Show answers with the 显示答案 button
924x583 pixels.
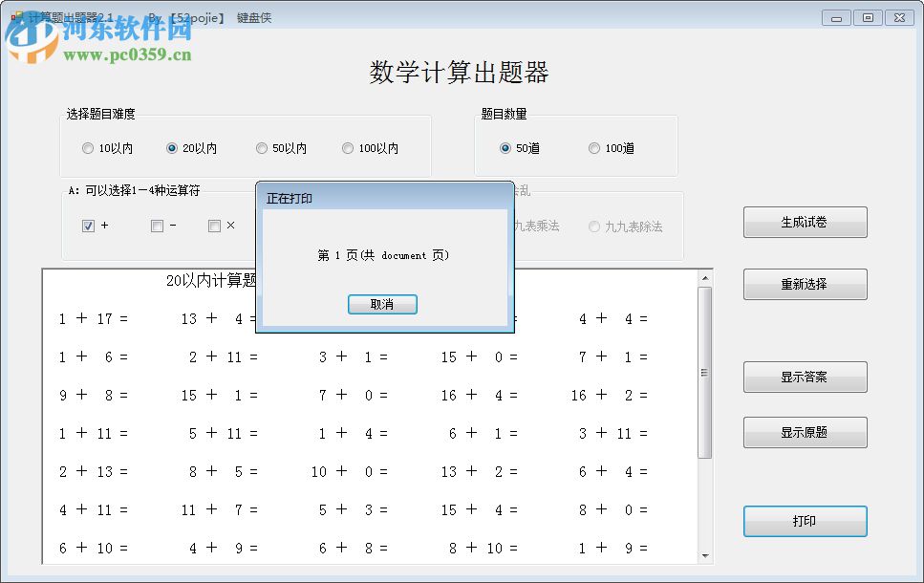point(805,377)
